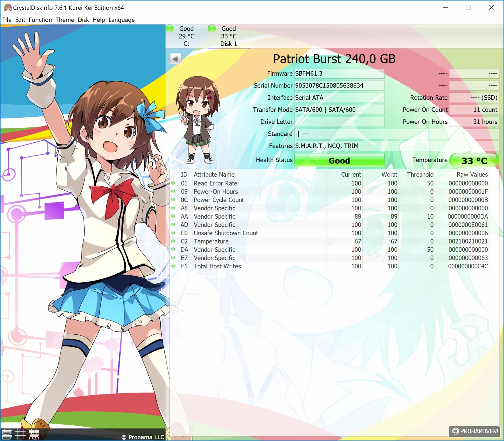Click the 33 °C temperature button
The width and height of the screenshot is (504, 441).
[x=474, y=160]
